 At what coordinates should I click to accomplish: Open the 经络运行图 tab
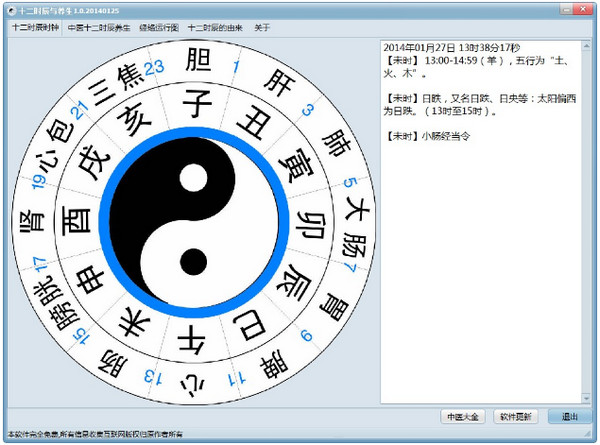[159, 28]
